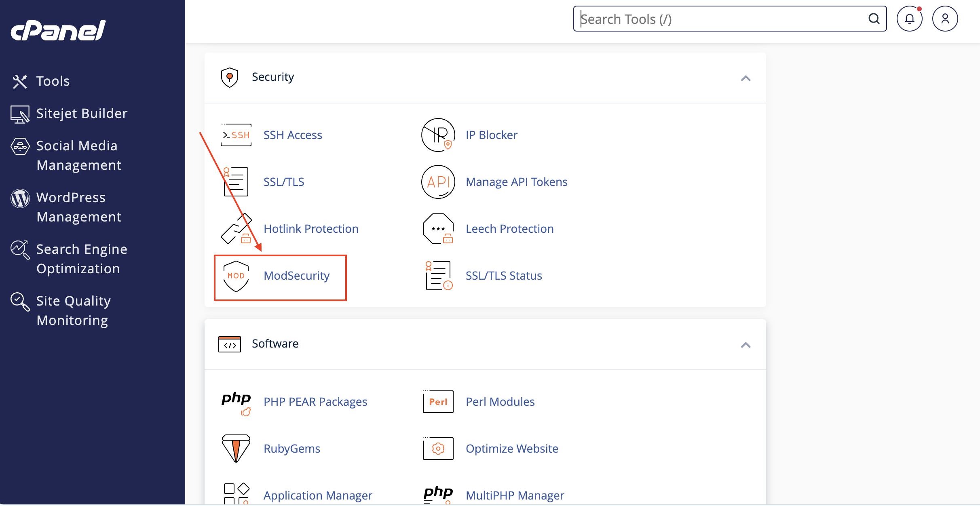The width and height of the screenshot is (980, 506).
Task: Click the Manage API Tokens icon
Action: pyautogui.click(x=438, y=182)
